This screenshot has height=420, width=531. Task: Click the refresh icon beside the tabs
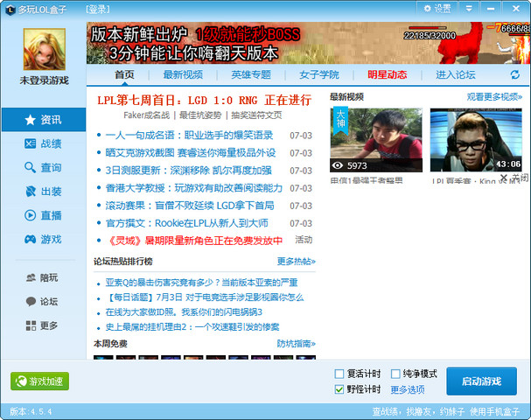[x=514, y=74]
